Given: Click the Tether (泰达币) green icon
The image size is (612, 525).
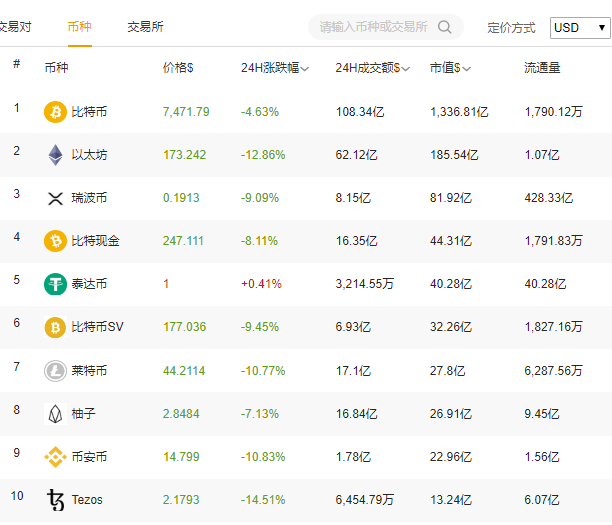Looking at the screenshot, I should point(55,284).
